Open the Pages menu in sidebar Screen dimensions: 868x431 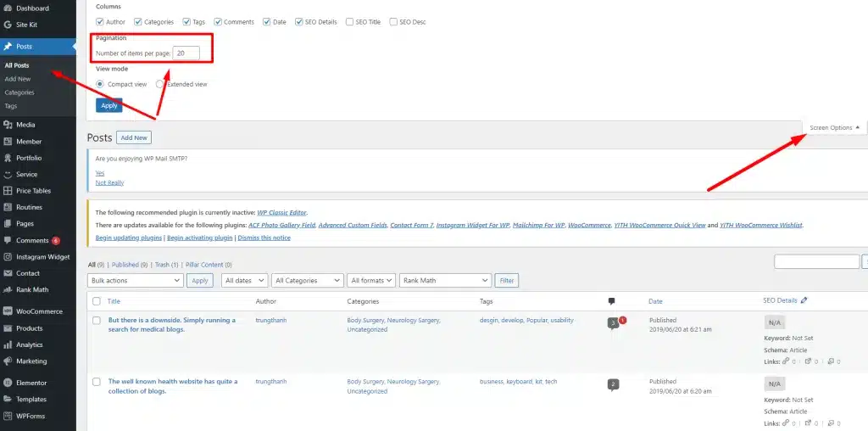(25, 224)
